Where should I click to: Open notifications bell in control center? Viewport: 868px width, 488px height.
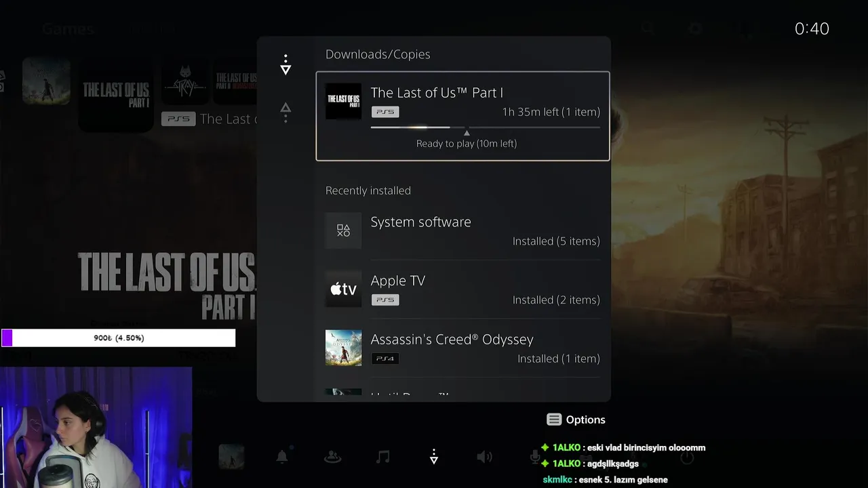(x=282, y=457)
